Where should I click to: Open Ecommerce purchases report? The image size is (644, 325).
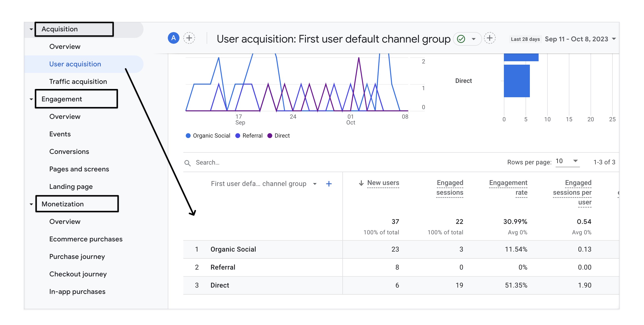click(x=86, y=239)
